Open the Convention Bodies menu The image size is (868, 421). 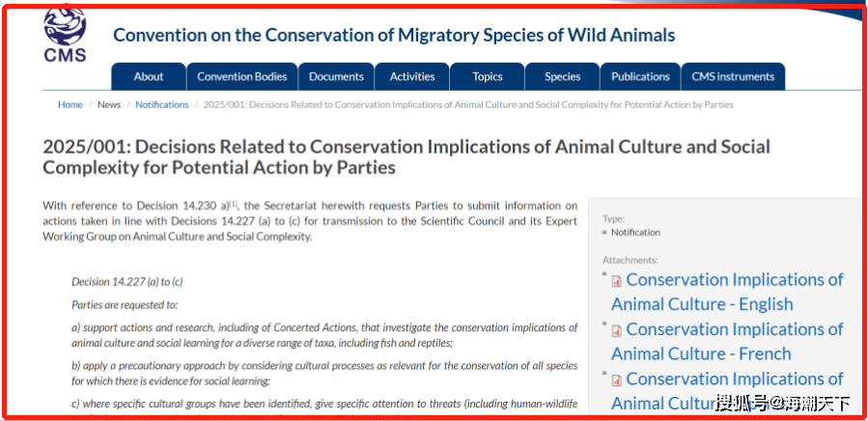[243, 76]
